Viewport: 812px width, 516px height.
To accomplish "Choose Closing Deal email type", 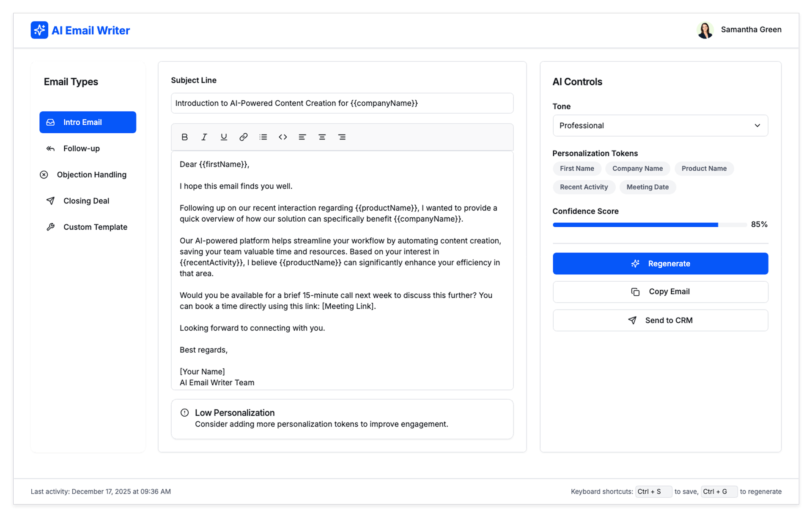I will [x=86, y=201].
